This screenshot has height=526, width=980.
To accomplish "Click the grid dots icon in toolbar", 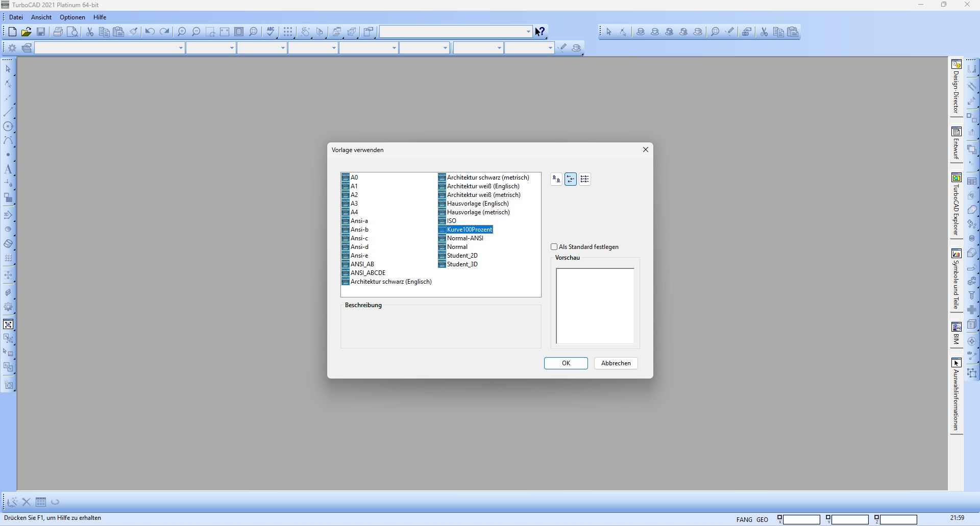I will point(288,32).
